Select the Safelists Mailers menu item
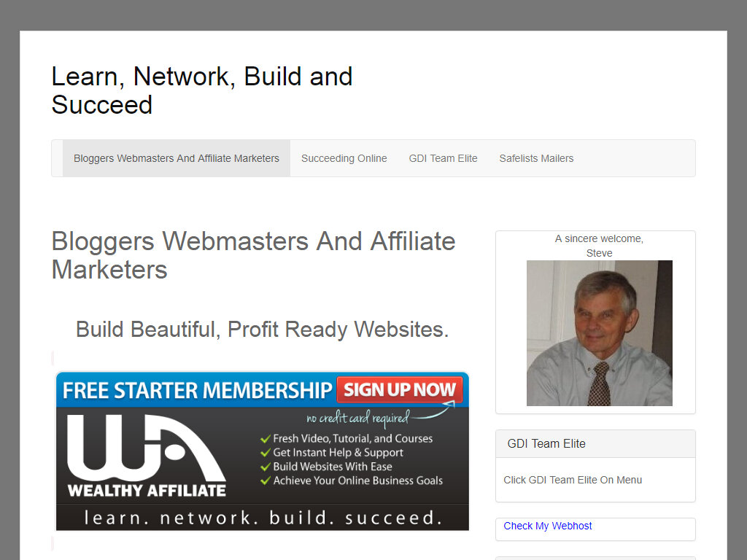747x560 pixels. 536,158
